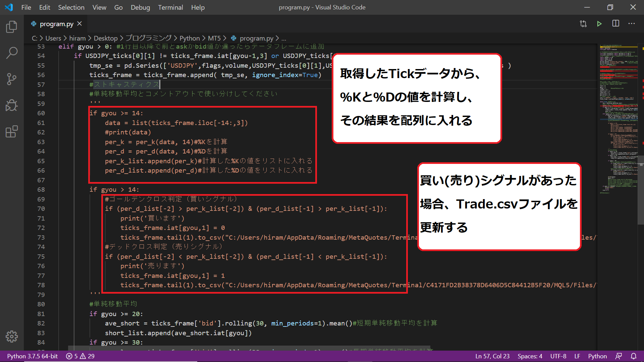Expand MT5 breadcrumb folder
The height and width of the screenshot is (362, 644).
pyautogui.click(x=214, y=38)
